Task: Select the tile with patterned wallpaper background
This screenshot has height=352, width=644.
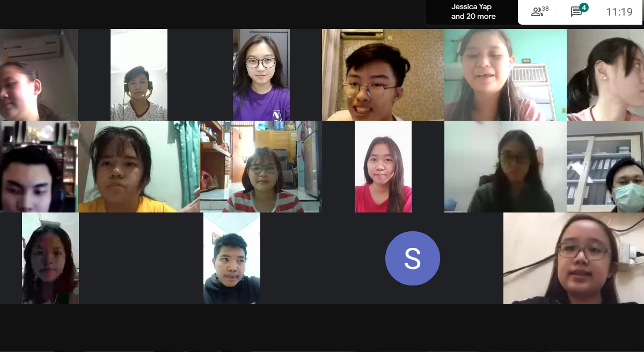Action: point(383,75)
